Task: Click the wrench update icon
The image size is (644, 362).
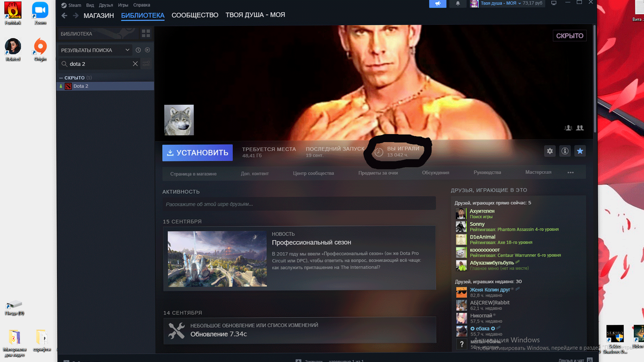Action: (176, 330)
